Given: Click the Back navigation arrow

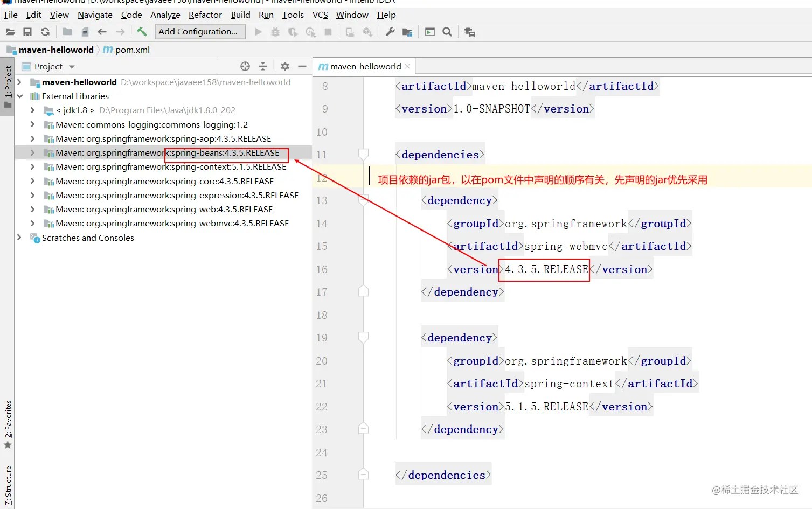Looking at the screenshot, I should pyautogui.click(x=102, y=32).
